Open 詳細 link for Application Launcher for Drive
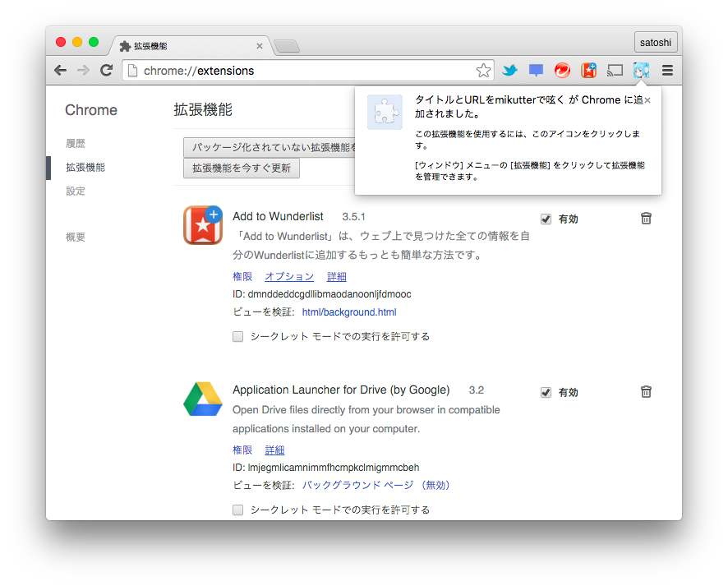This screenshot has width=728, height=586. point(274,450)
